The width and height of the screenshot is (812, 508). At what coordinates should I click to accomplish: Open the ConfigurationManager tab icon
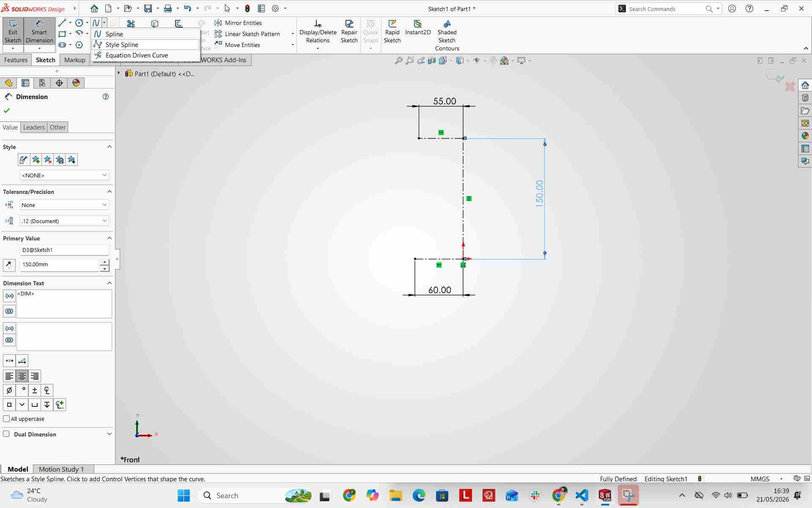click(x=42, y=83)
